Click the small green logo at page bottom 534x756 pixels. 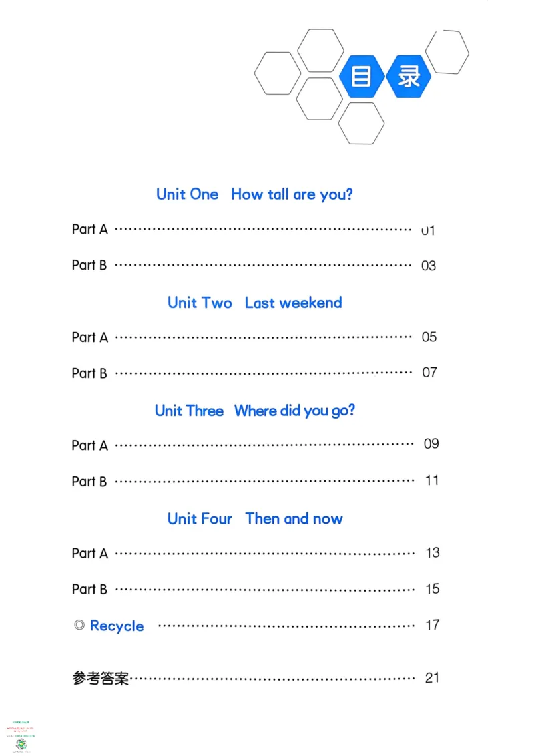click(x=21, y=743)
